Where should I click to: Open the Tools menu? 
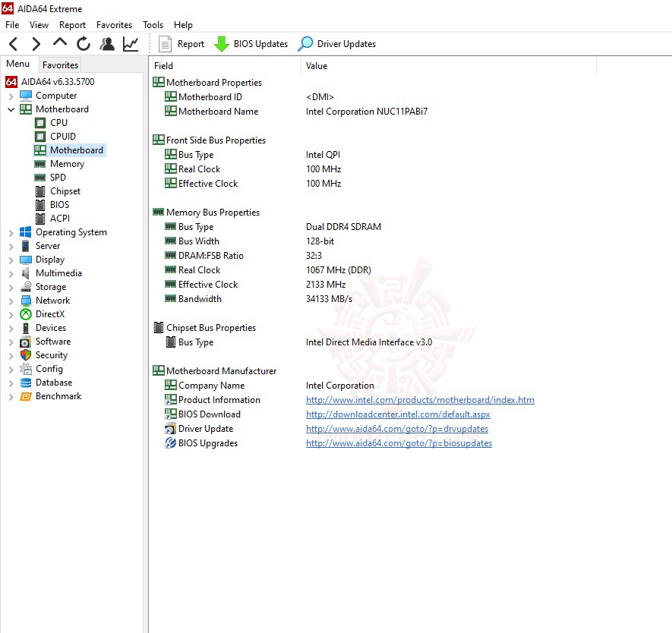coord(153,25)
